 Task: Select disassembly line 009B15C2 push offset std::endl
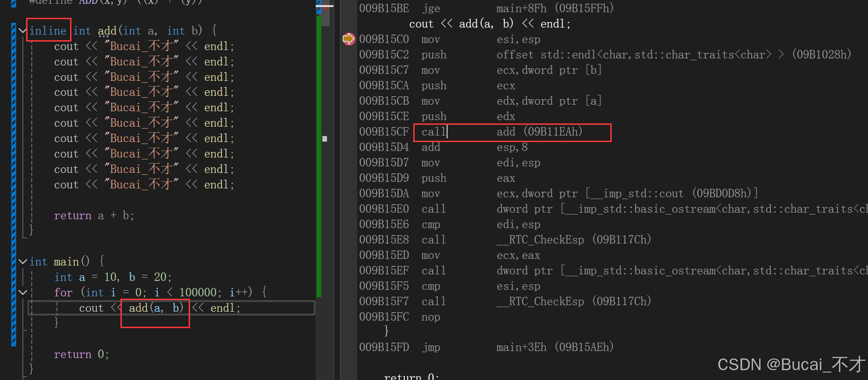[x=605, y=55]
